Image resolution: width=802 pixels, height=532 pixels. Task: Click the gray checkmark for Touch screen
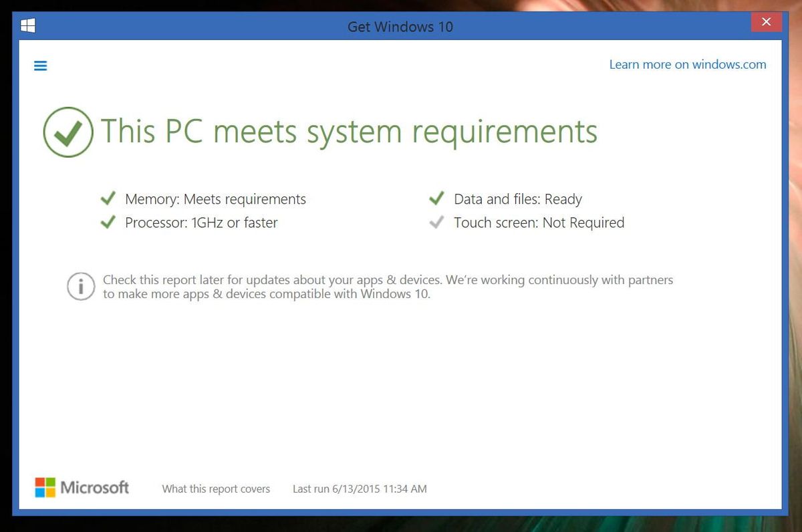click(436, 221)
